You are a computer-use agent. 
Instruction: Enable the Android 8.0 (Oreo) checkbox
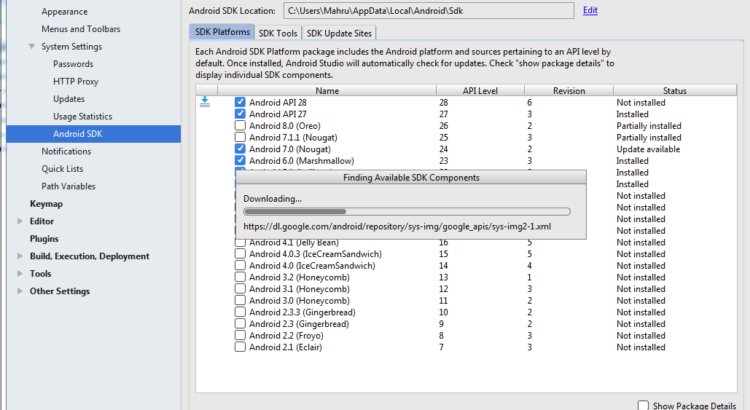click(240, 126)
